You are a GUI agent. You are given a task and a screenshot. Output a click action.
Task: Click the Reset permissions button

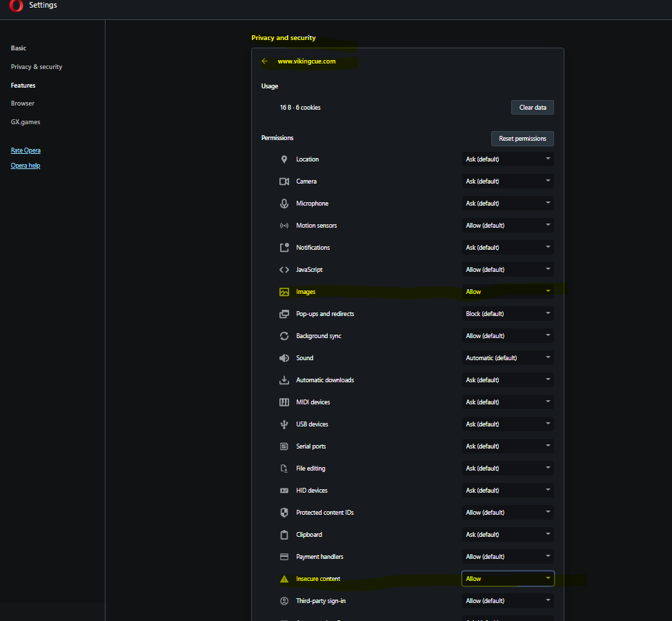pyautogui.click(x=522, y=139)
